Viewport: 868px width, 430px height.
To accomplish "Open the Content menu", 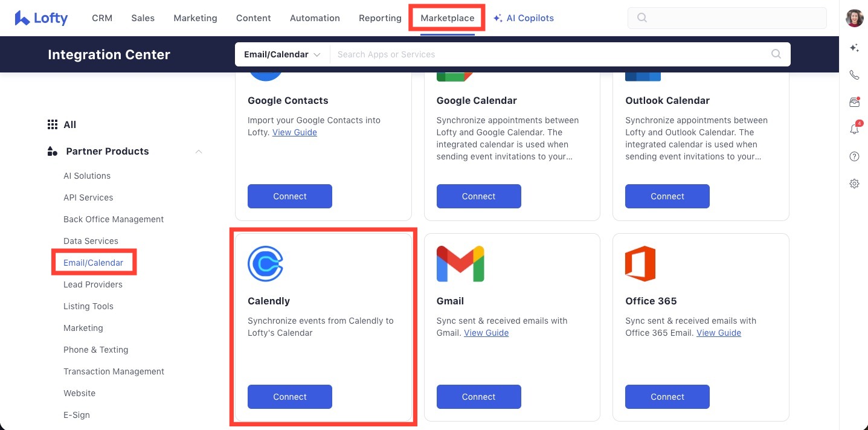I will click(x=254, y=18).
